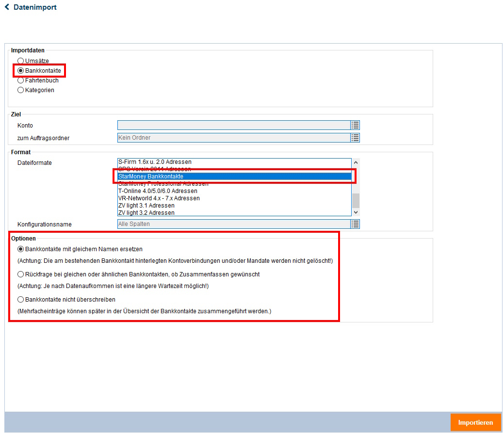The image size is (504, 433).
Task: Open the Konfigurationsname list picker icon
Action: point(355,224)
